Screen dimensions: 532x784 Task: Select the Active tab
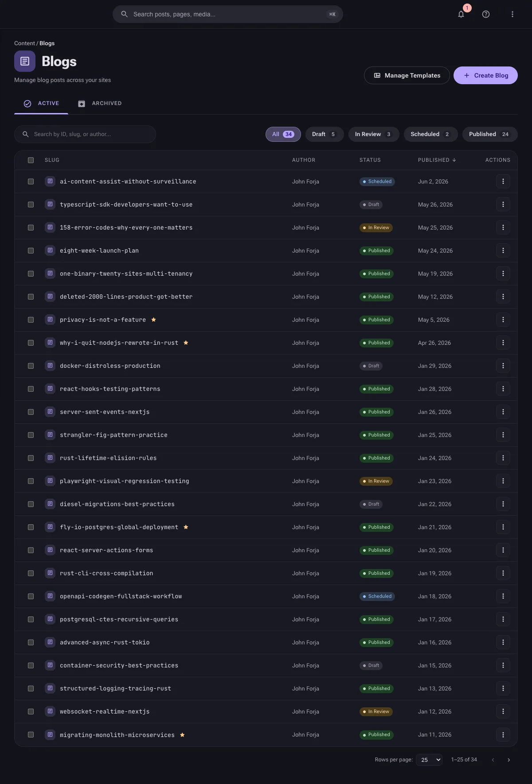[x=41, y=103]
